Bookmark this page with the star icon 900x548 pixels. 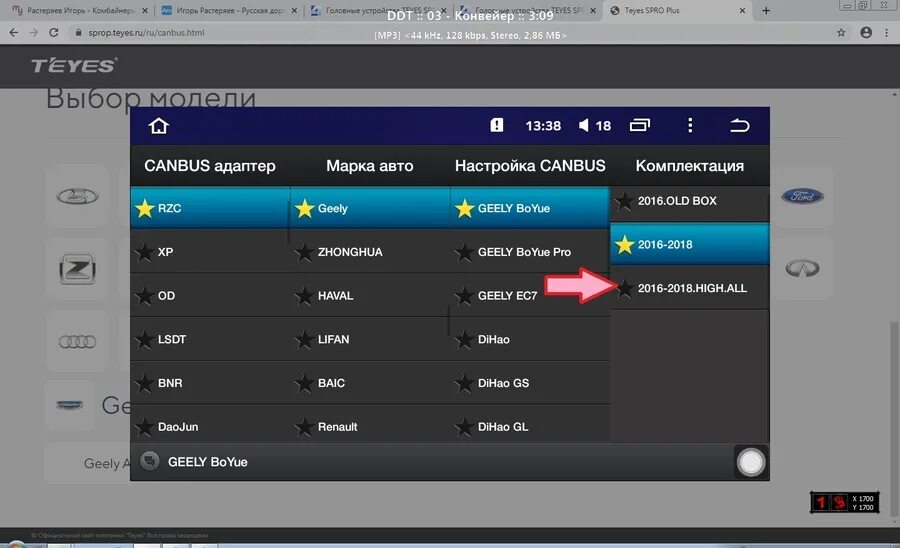[841, 33]
